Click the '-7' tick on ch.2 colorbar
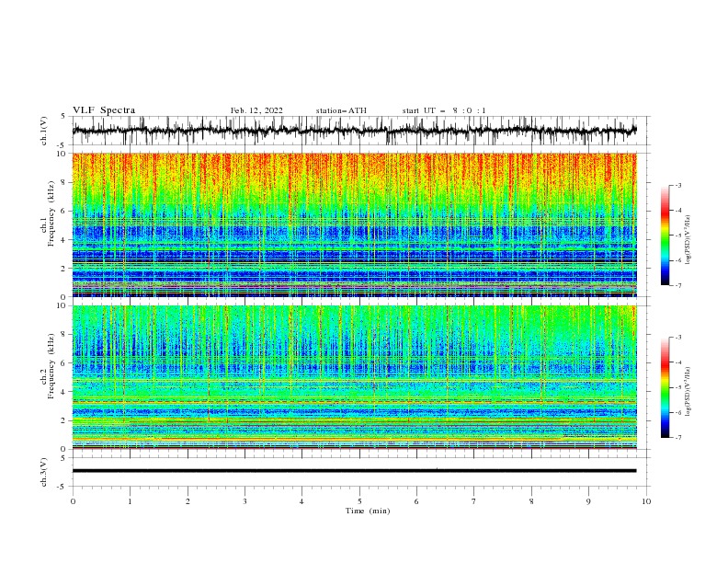This screenshot has width=728, height=563. click(x=677, y=437)
